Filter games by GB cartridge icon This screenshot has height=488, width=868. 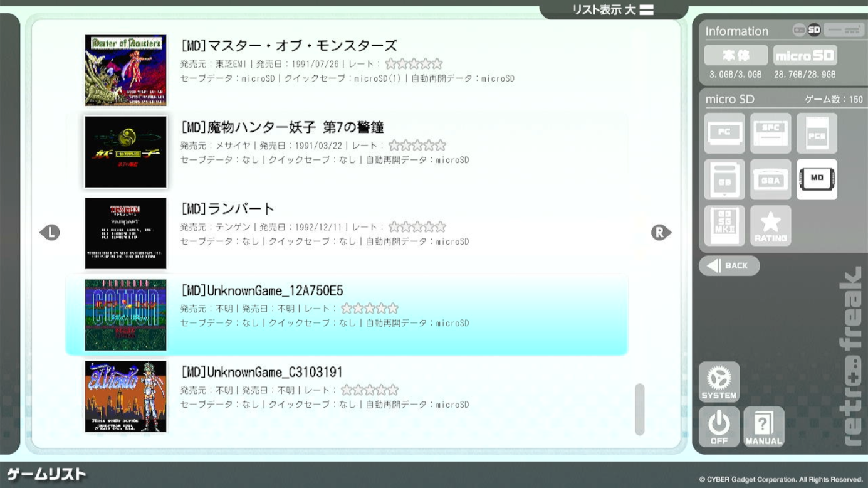click(724, 179)
